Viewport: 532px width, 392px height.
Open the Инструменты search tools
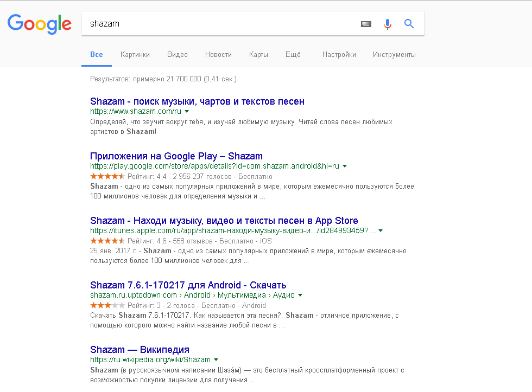[394, 55]
